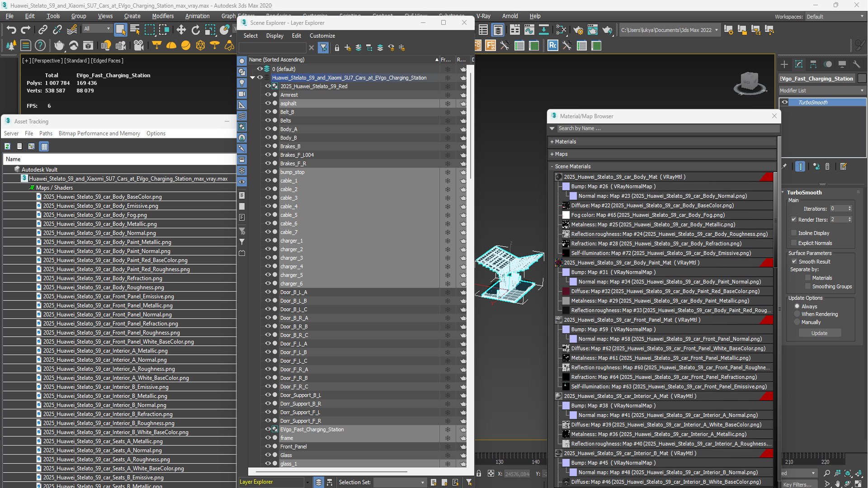Open the Display command panel tab
Viewport: 868px width, 488px height.
coord(842,64)
